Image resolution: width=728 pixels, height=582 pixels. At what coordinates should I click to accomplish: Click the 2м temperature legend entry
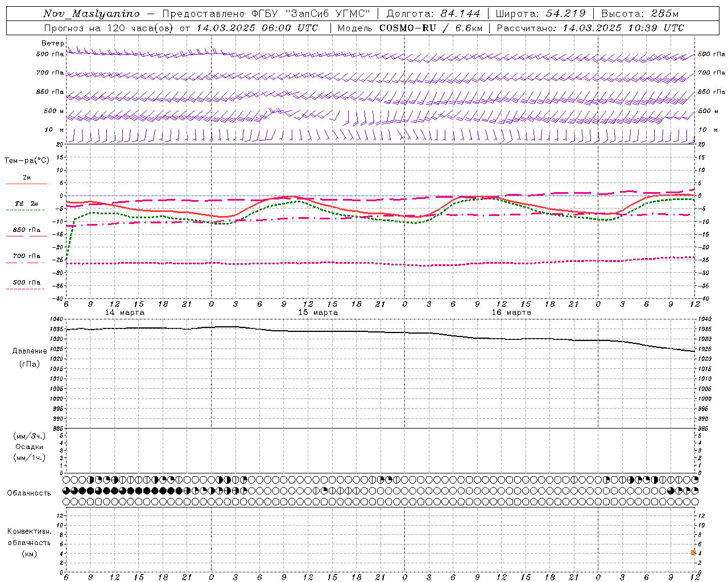[27, 178]
